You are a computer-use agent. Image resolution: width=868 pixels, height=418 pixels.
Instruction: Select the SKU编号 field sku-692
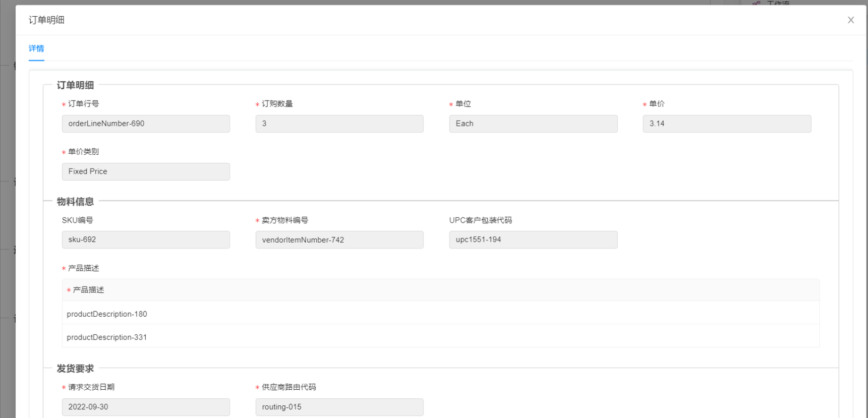(x=146, y=240)
